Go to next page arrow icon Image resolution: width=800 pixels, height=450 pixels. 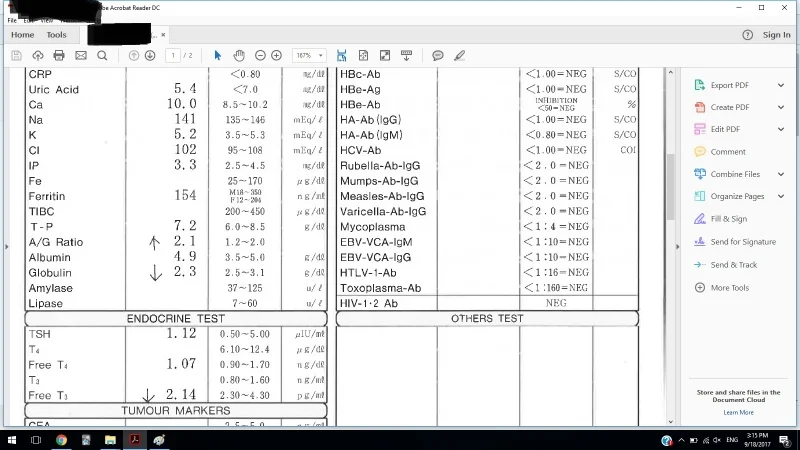tap(150, 56)
